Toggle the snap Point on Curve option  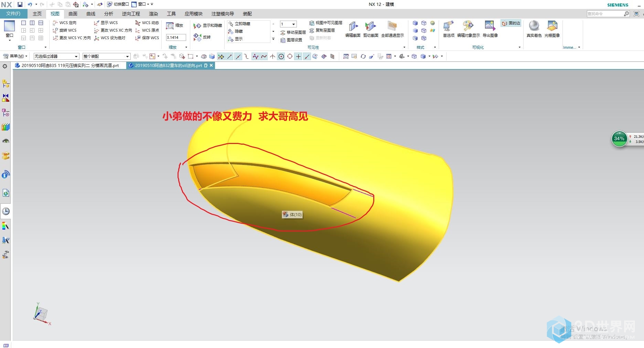click(x=307, y=56)
